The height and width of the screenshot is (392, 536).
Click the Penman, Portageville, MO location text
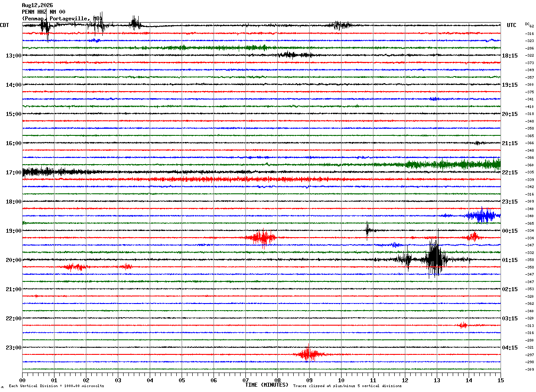tap(61, 19)
